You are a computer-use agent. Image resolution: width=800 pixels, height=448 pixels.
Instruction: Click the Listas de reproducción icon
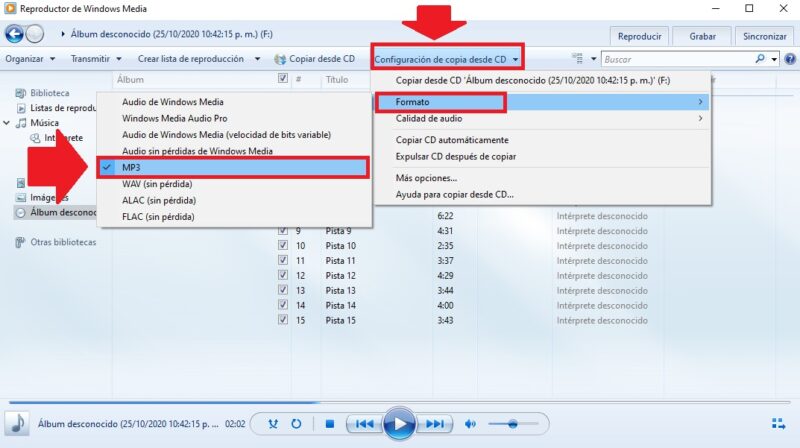tap(21, 108)
